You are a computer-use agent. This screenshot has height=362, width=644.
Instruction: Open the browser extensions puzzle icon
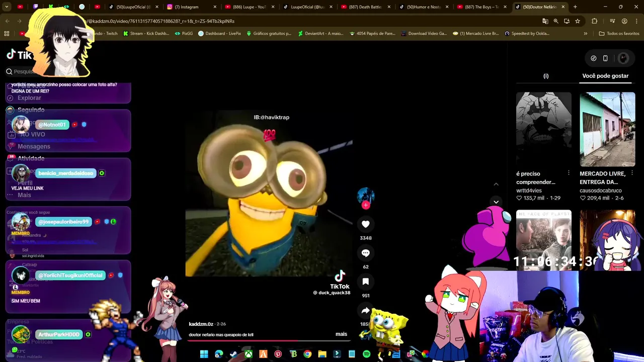(594, 21)
